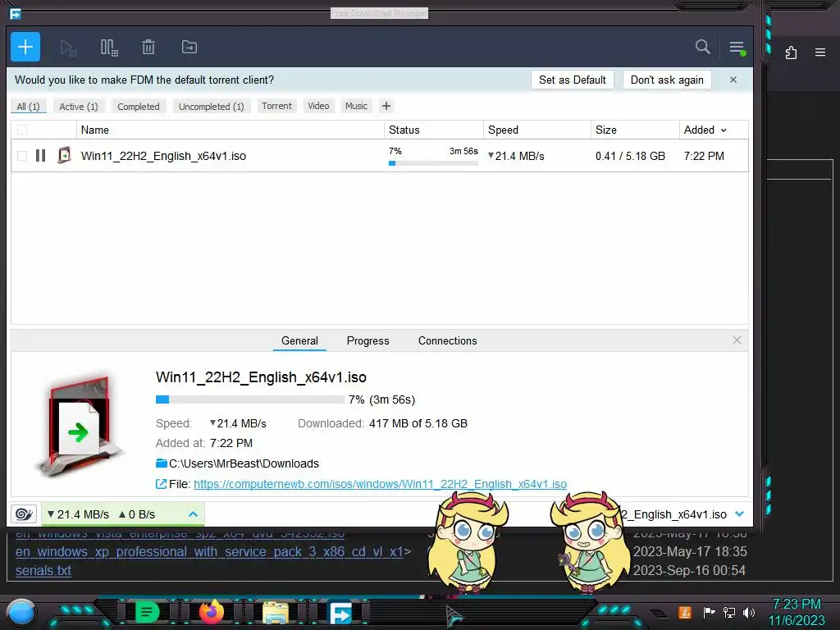Viewport: 840px width, 630px height.
Task: Click browser link en_windows_xp_professional service pack 3
Action: pos(209,552)
